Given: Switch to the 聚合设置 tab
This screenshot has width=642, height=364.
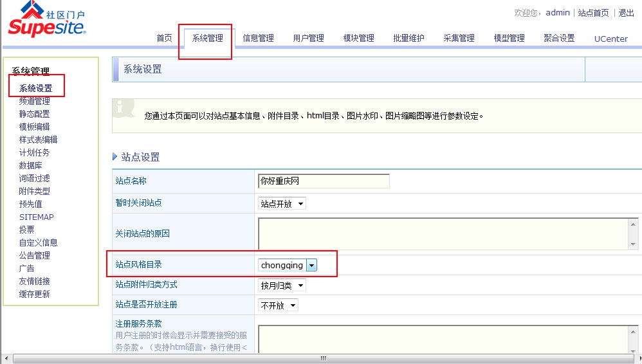Looking at the screenshot, I should point(559,38).
